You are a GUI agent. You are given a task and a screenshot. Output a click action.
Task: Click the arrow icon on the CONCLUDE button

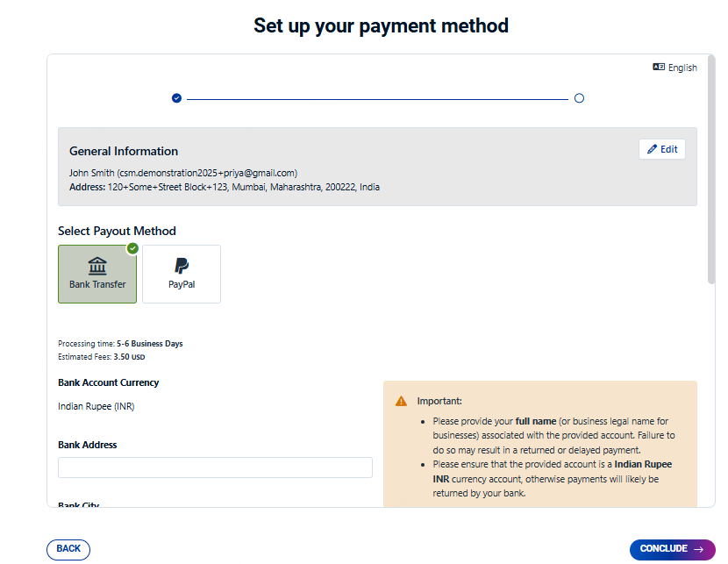pos(699,549)
